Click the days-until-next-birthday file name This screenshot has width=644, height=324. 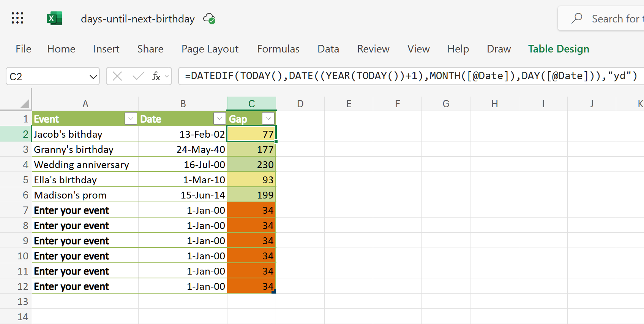137,19
